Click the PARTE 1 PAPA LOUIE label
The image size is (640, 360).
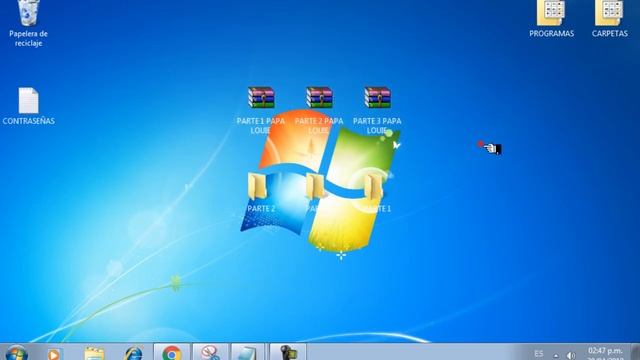[261, 125]
